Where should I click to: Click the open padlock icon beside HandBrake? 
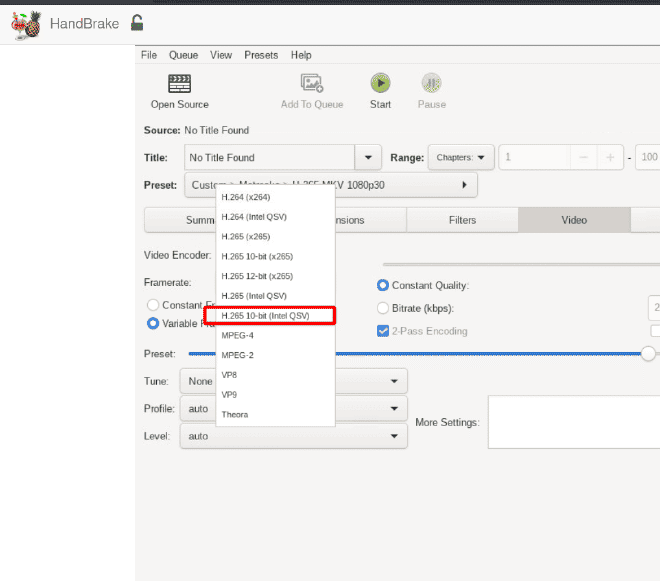click(137, 23)
